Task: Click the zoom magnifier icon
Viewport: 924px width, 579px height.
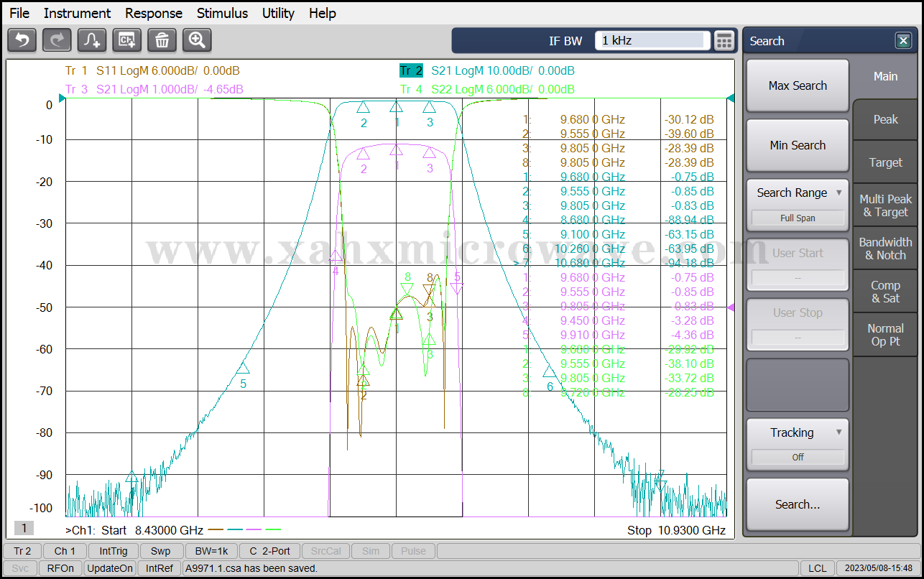Action: [197, 40]
